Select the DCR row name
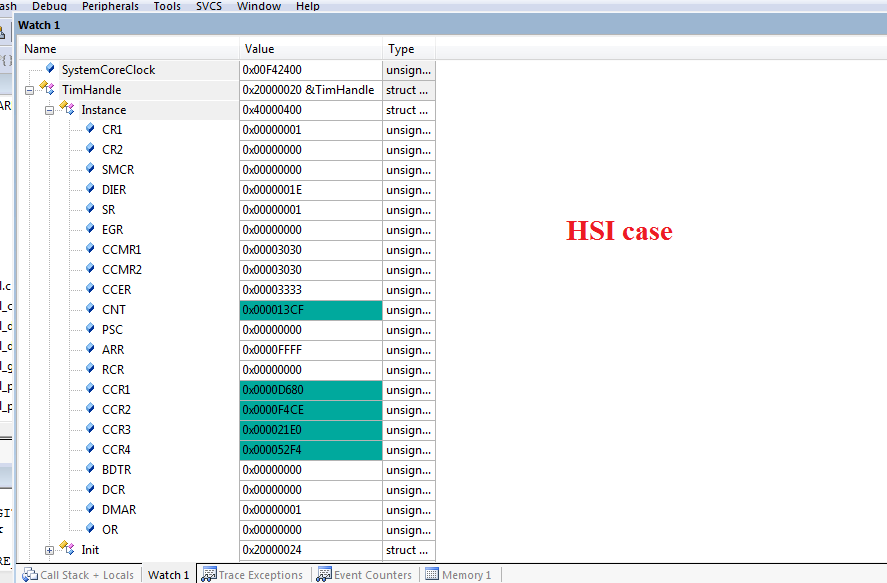 click(x=114, y=490)
